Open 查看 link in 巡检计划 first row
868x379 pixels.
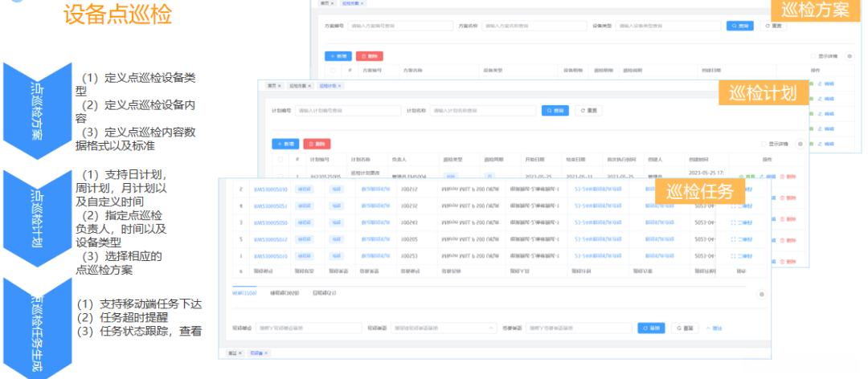point(746,177)
